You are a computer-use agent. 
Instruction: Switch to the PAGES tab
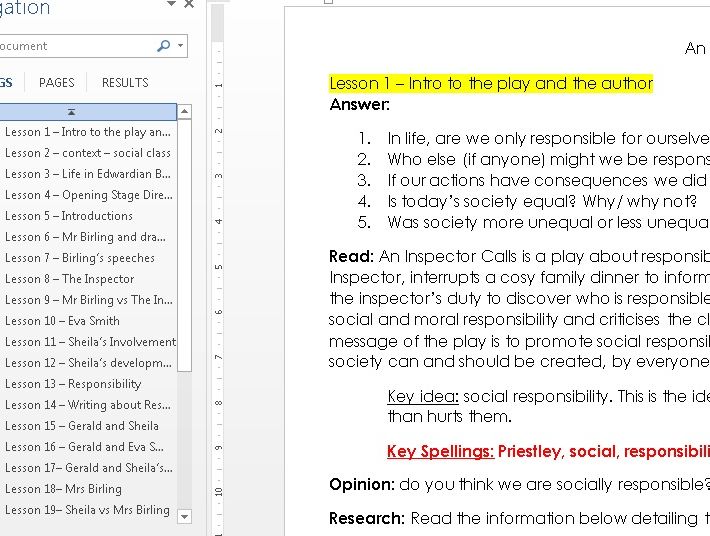(x=57, y=82)
